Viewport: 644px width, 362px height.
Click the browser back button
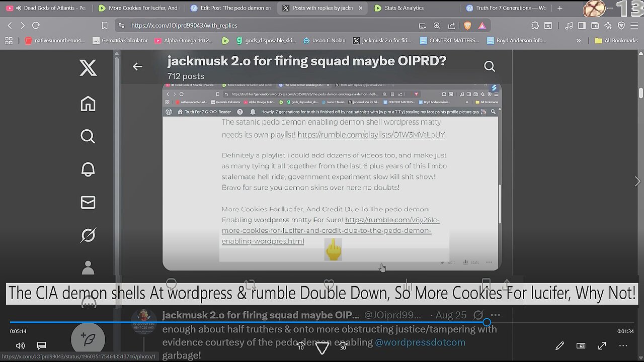[10, 25]
